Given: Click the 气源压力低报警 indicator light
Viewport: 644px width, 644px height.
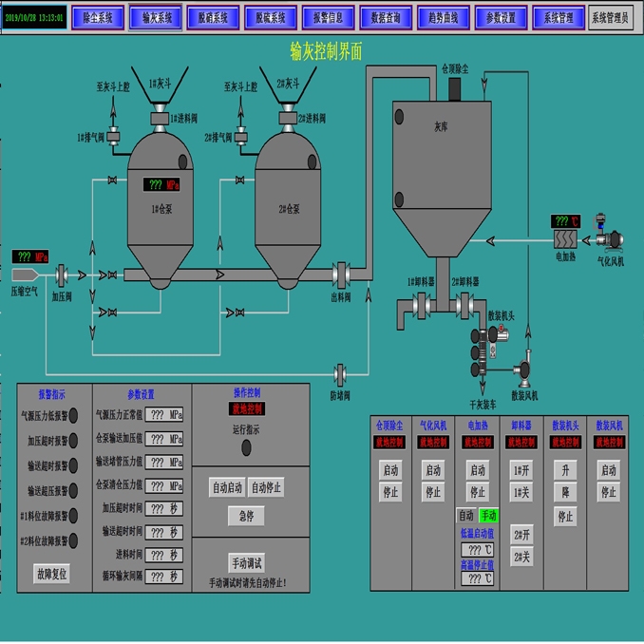Looking at the screenshot, I should pos(73,415).
